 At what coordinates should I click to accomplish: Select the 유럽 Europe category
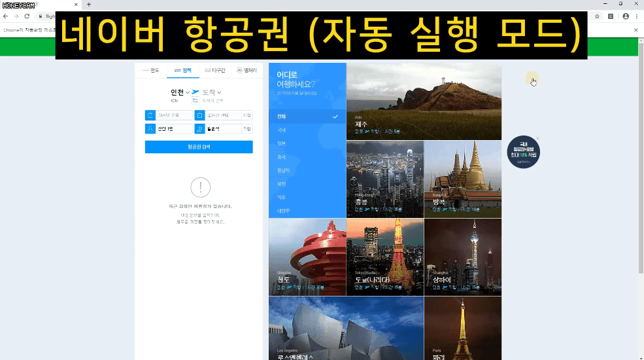(x=308, y=184)
